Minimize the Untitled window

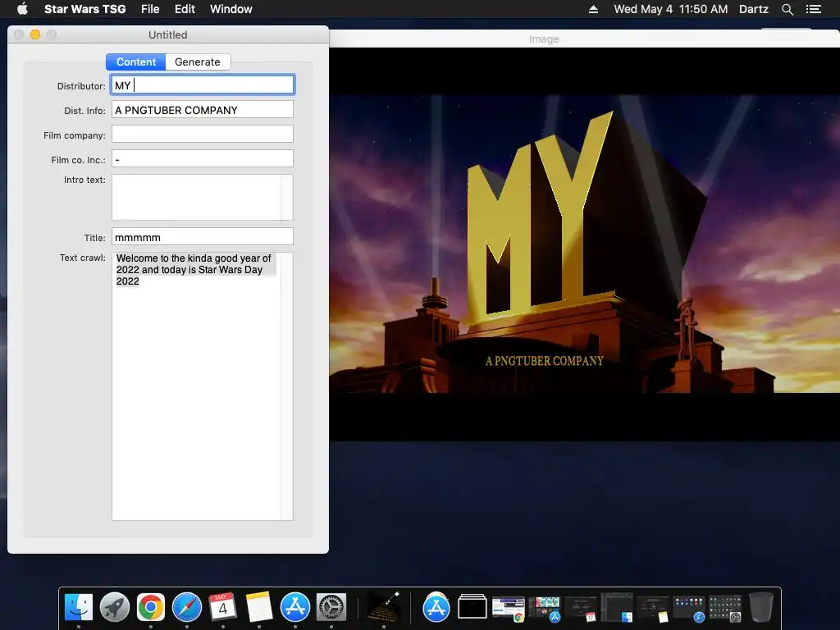pyautogui.click(x=35, y=34)
